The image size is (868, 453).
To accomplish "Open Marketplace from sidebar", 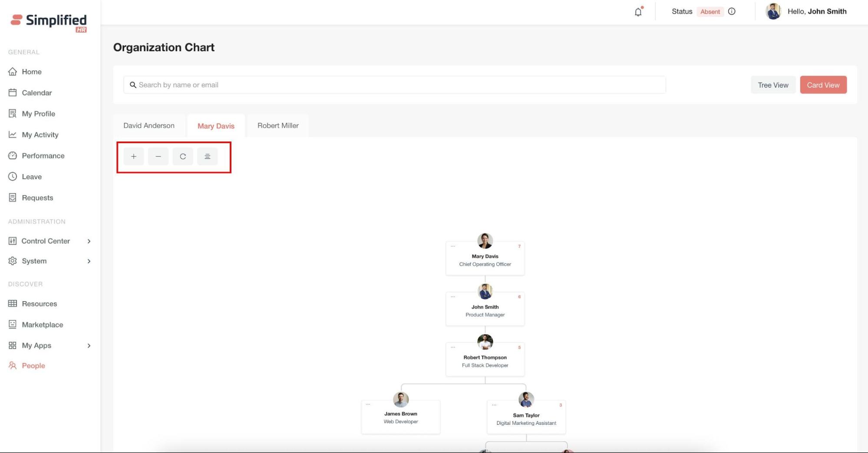I will pos(42,325).
